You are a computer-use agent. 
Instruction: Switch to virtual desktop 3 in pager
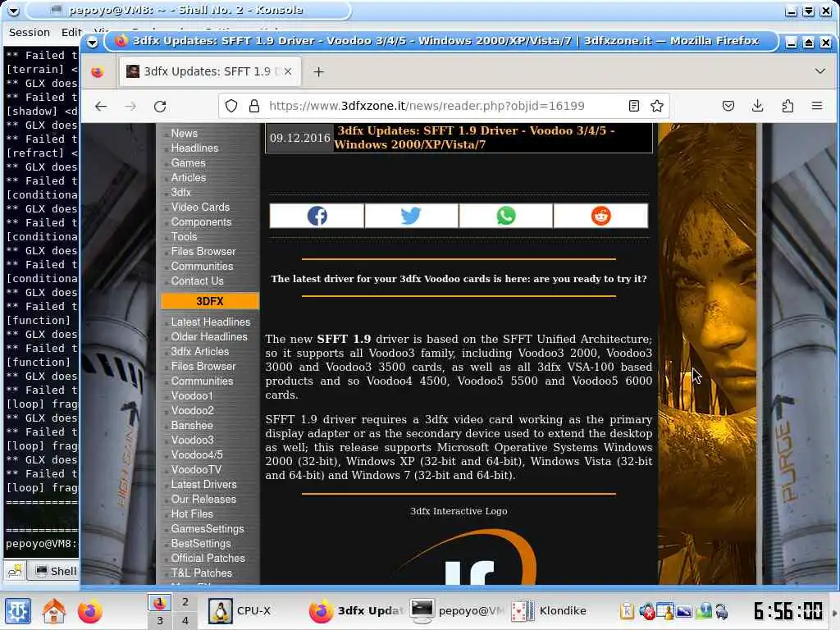[x=160, y=620]
